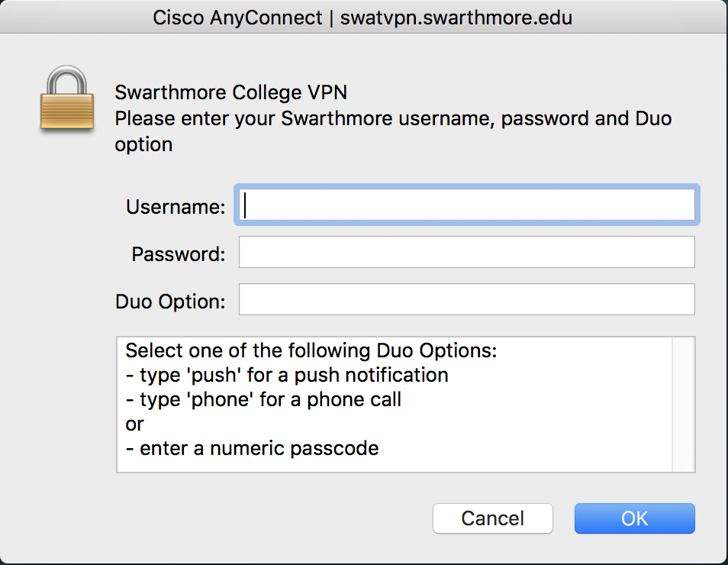Click the Duo options list scrollbar

point(683,405)
